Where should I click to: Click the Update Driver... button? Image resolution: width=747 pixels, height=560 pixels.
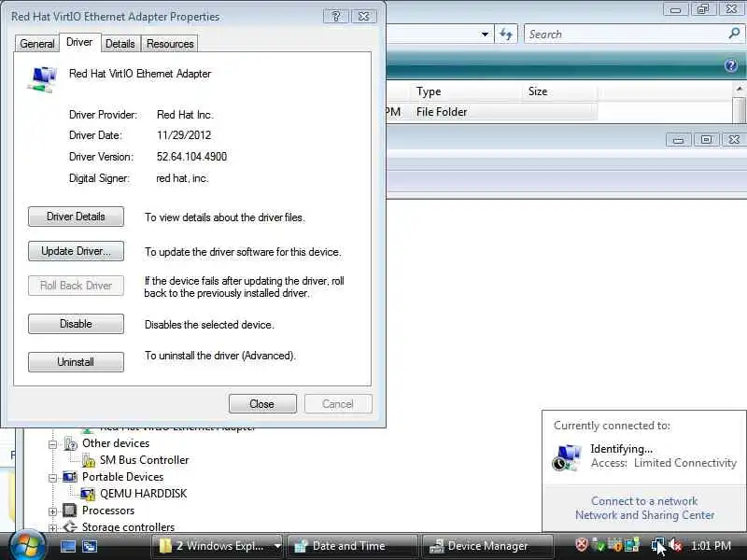[x=76, y=251]
